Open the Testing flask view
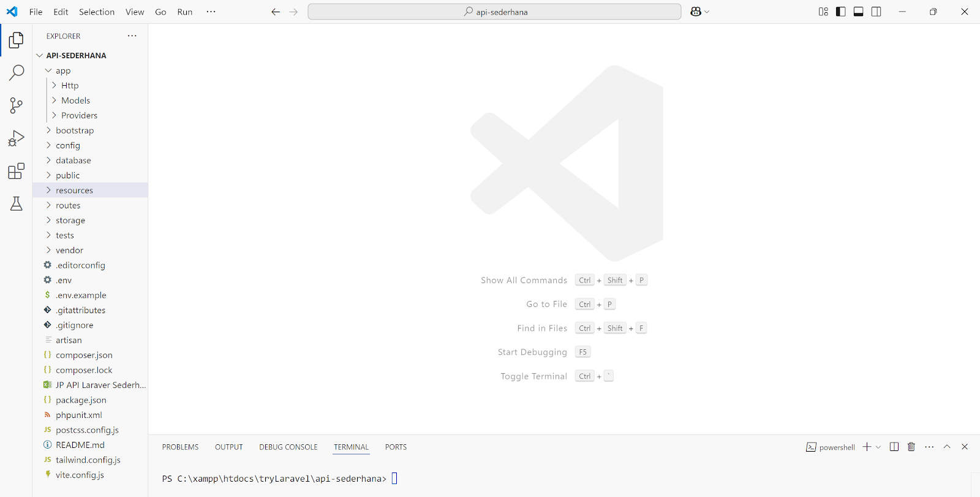The width and height of the screenshot is (980, 497). [x=17, y=203]
